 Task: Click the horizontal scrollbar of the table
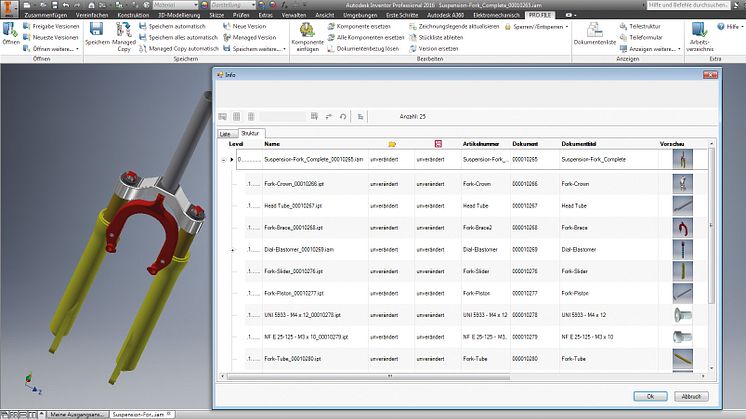tap(368, 377)
